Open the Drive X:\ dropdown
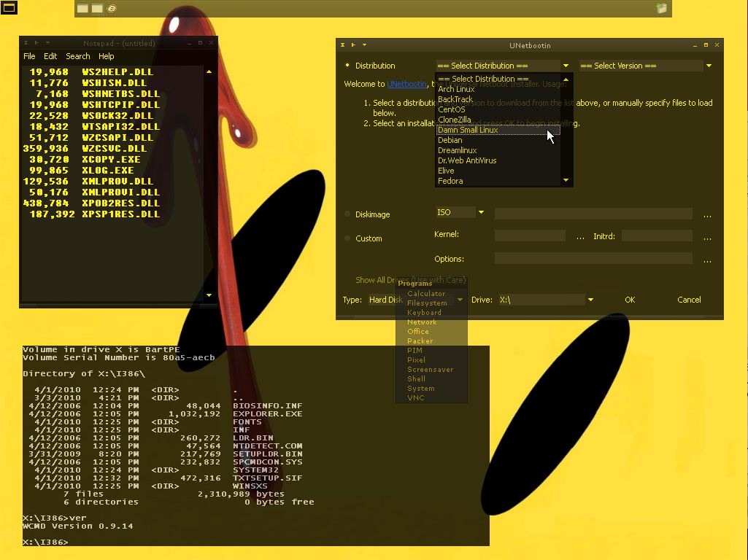748x560 pixels. (590, 300)
